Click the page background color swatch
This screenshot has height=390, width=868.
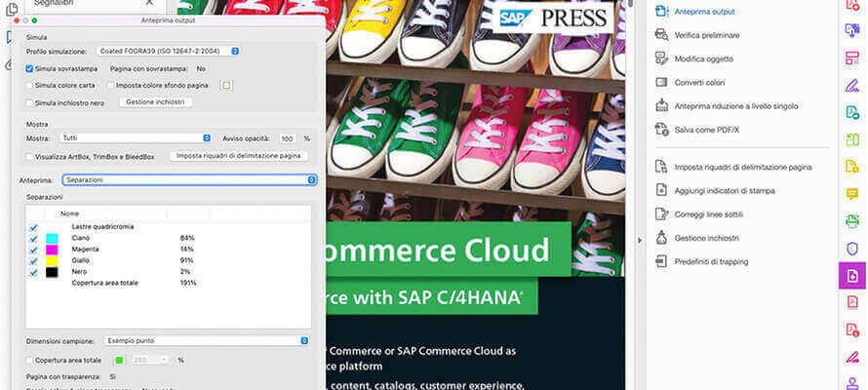pos(226,86)
